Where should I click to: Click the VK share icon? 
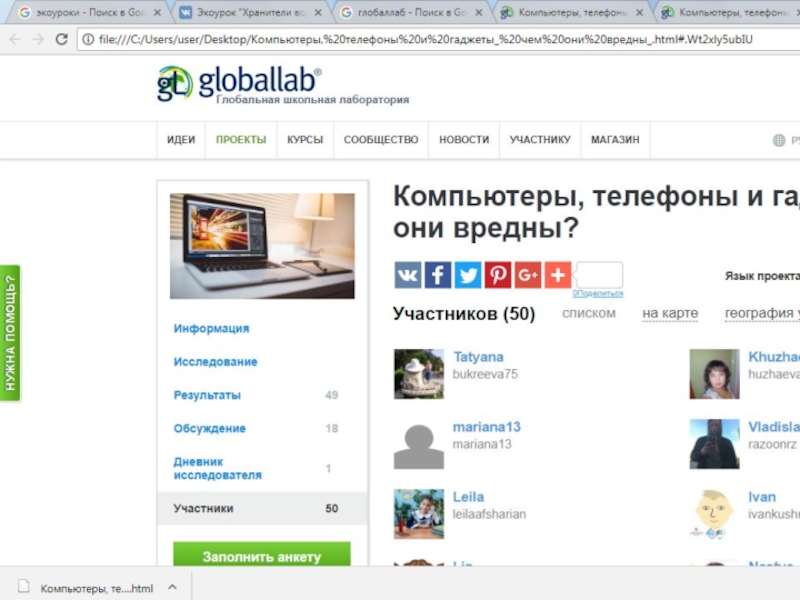pyautogui.click(x=408, y=275)
